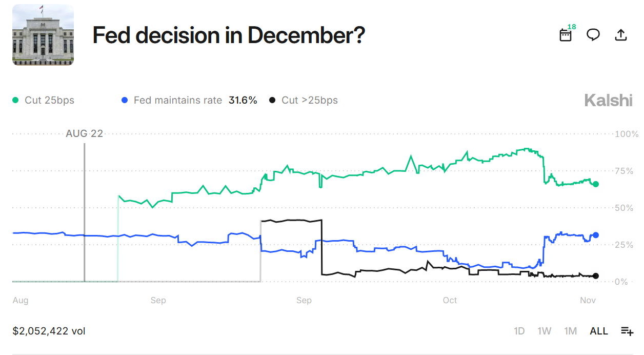Open the chart options icon beside ALL

click(627, 331)
